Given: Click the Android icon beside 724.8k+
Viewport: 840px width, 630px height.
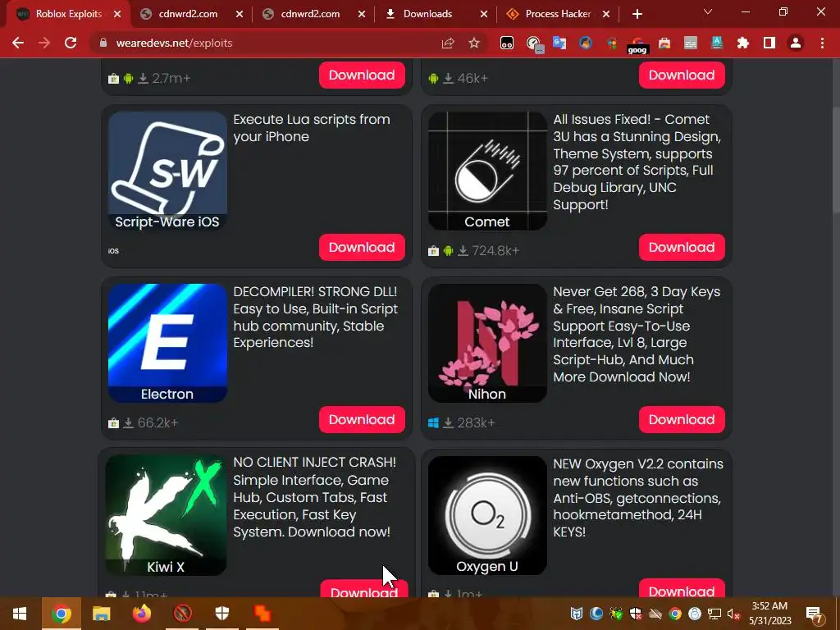Looking at the screenshot, I should [448, 251].
